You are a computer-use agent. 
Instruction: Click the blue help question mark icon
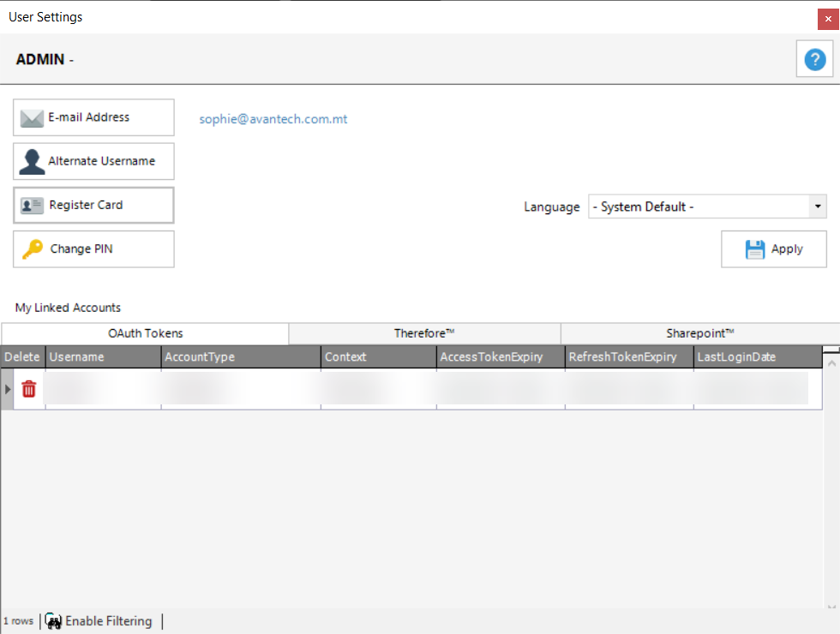tap(813, 59)
